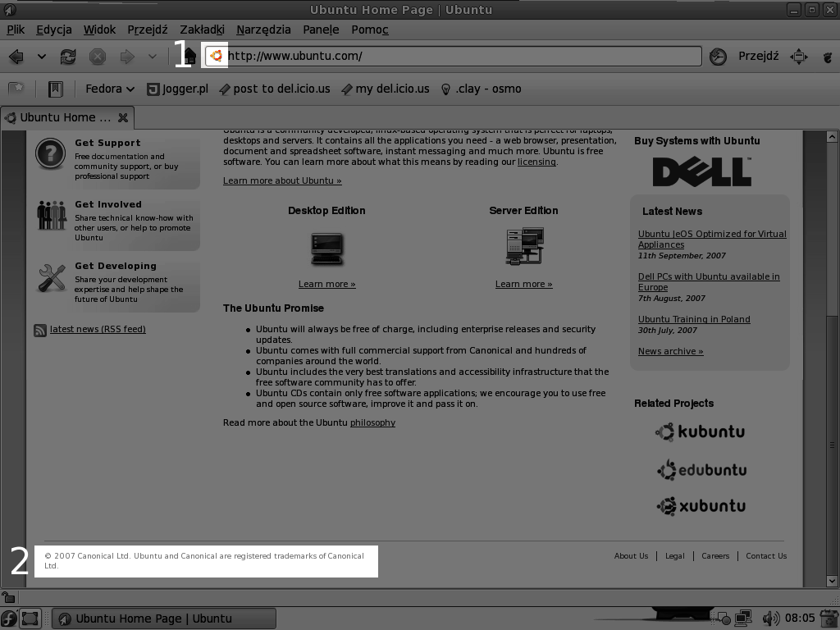Click Learn more about Ubuntu link
The height and width of the screenshot is (630, 840).
282,180
